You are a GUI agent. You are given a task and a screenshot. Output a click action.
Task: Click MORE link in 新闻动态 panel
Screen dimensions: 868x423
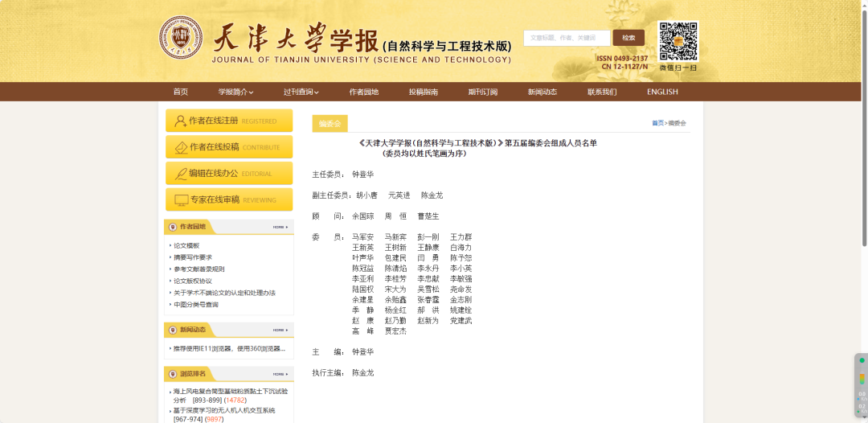point(280,330)
